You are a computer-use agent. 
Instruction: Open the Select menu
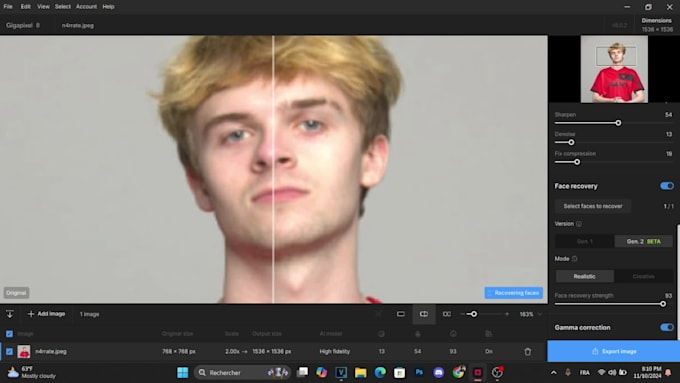point(62,7)
